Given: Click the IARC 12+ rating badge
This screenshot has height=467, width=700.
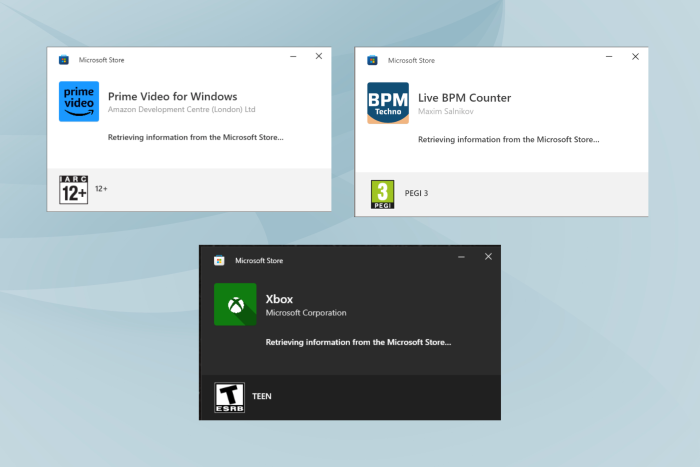Looking at the screenshot, I should click(x=74, y=190).
